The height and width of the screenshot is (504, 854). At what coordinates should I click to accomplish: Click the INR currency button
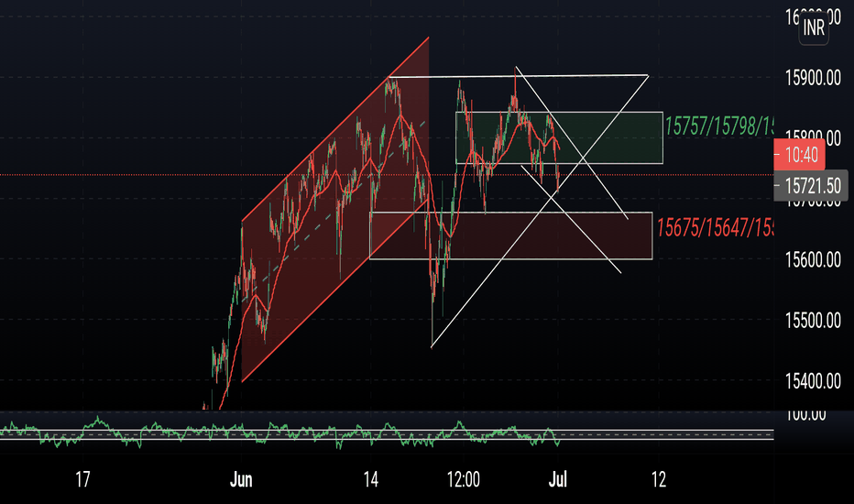(814, 27)
